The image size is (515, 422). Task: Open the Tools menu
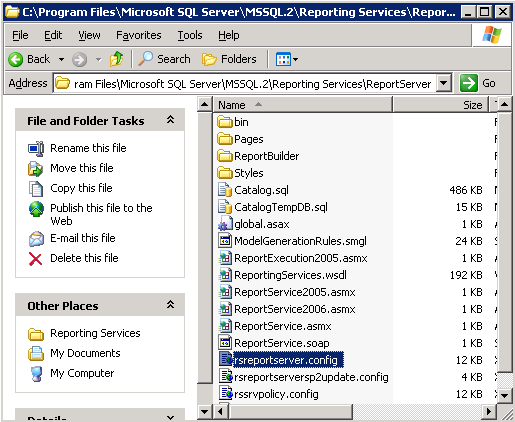pos(190,35)
